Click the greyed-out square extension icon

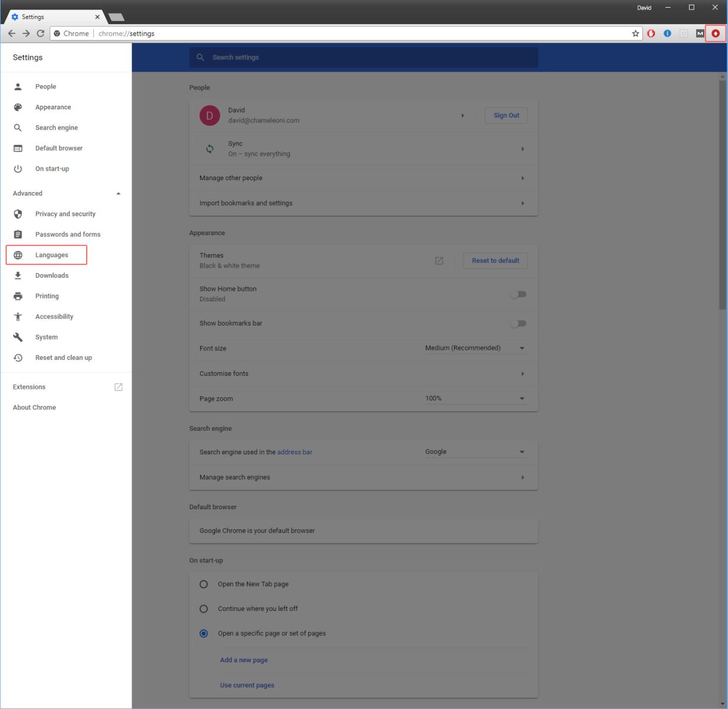point(684,34)
